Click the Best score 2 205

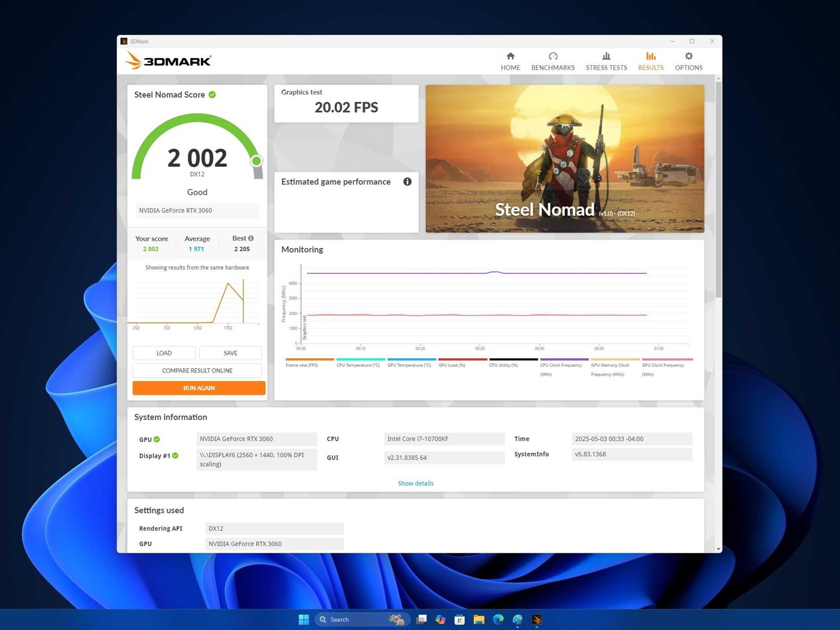(x=242, y=249)
